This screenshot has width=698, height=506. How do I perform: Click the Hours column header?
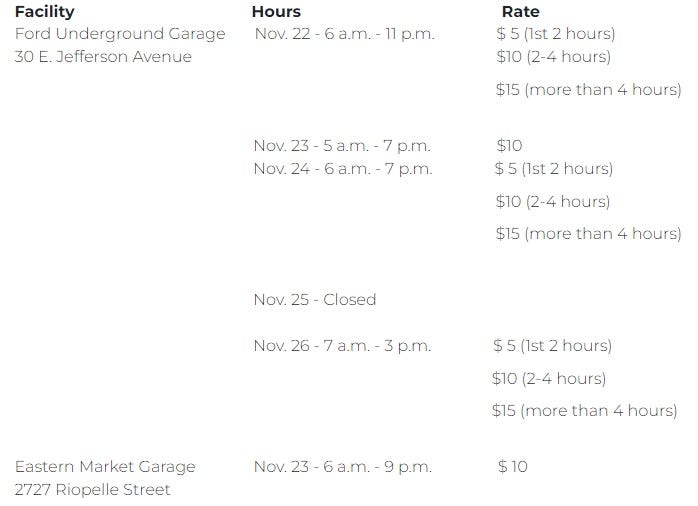click(x=276, y=12)
